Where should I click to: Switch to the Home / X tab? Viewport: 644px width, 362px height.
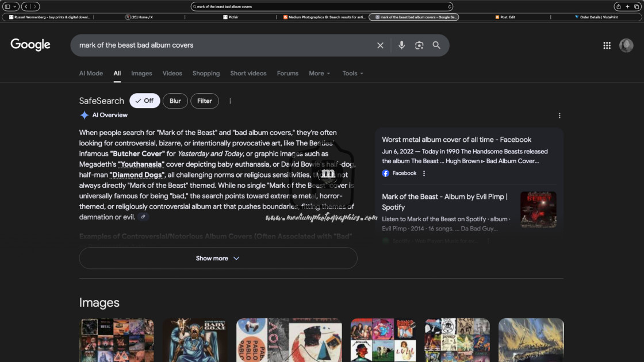point(139,17)
